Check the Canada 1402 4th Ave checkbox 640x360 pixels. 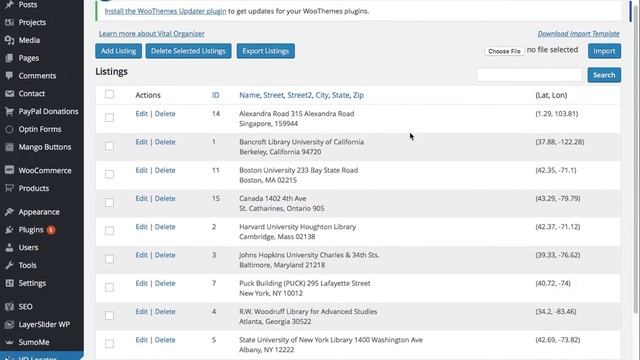pos(109,202)
